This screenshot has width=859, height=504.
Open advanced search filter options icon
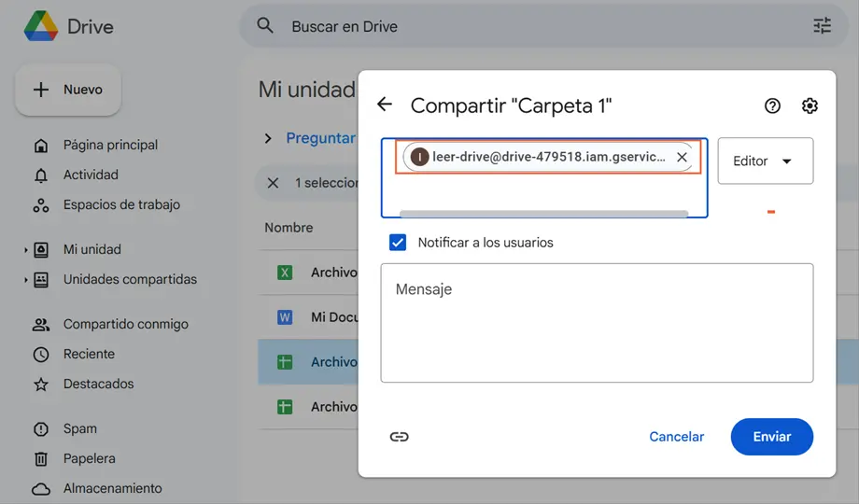(822, 26)
